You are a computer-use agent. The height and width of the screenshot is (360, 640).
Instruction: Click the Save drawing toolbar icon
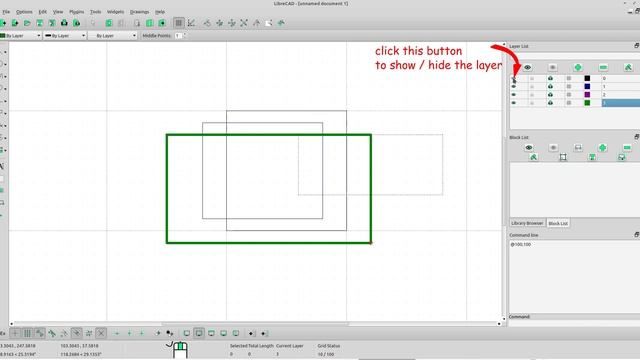pyautogui.click(x=40, y=23)
